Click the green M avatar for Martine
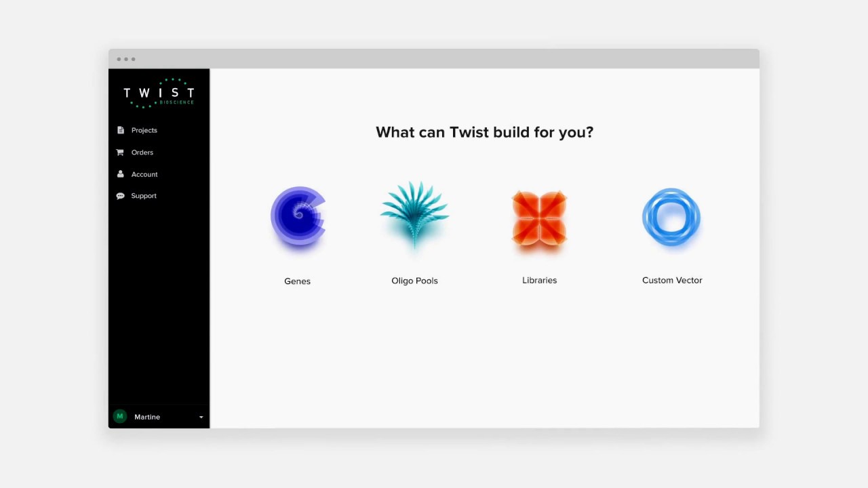 (x=120, y=416)
